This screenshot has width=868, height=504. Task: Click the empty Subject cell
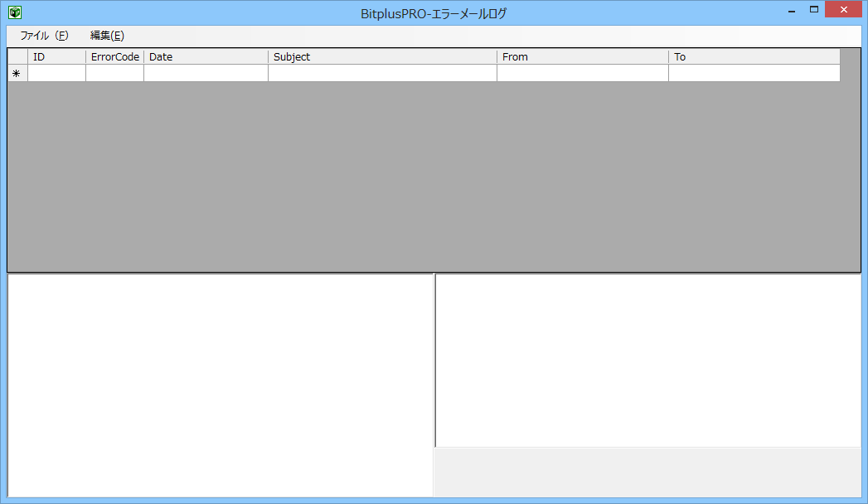click(x=382, y=74)
